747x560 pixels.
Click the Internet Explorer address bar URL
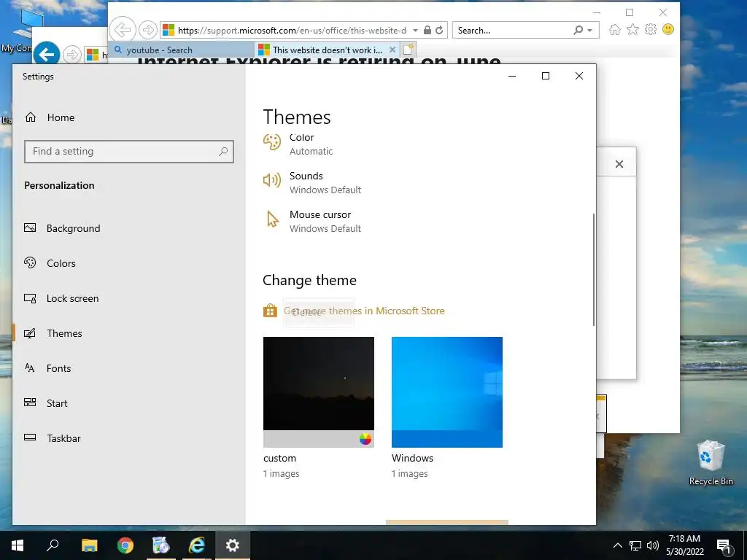pyautogui.click(x=292, y=31)
